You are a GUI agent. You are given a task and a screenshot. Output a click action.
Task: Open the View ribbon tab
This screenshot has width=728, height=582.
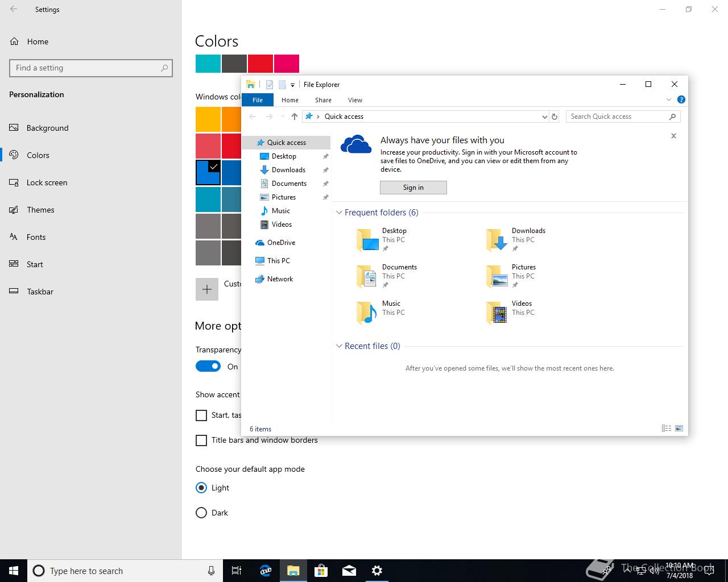(x=355, y=100)
